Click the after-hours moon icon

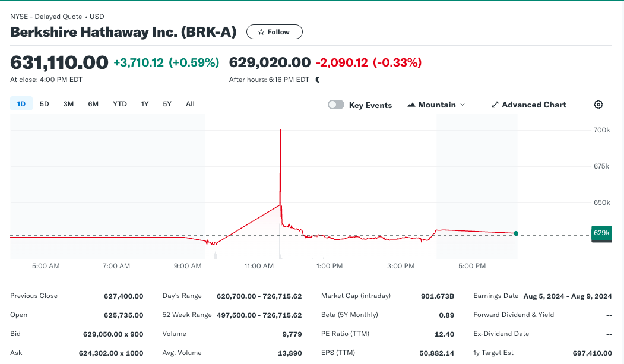[318, 80]
